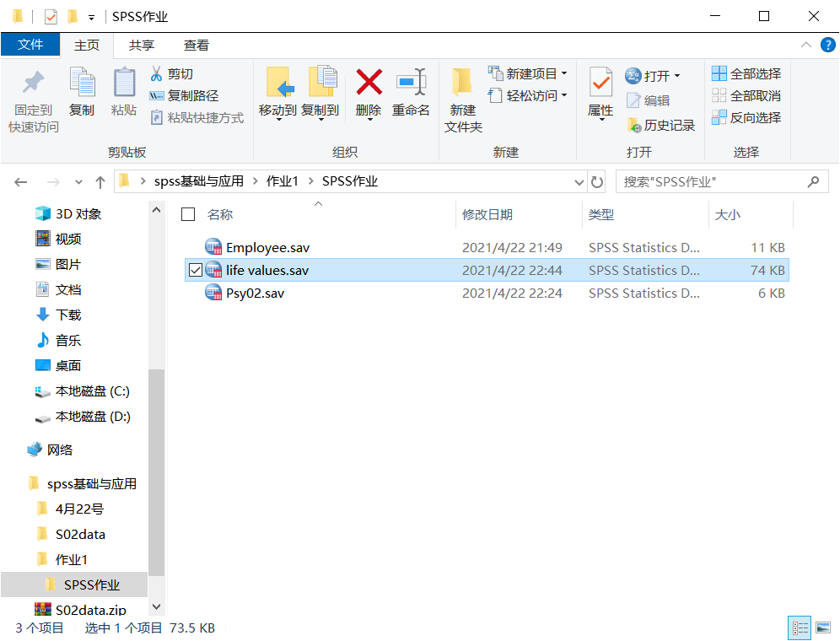This screenshot has width=840, height=641.
Task: Click the Paste (粘贴) ribbon icon
Action: (x=124, y=92)
